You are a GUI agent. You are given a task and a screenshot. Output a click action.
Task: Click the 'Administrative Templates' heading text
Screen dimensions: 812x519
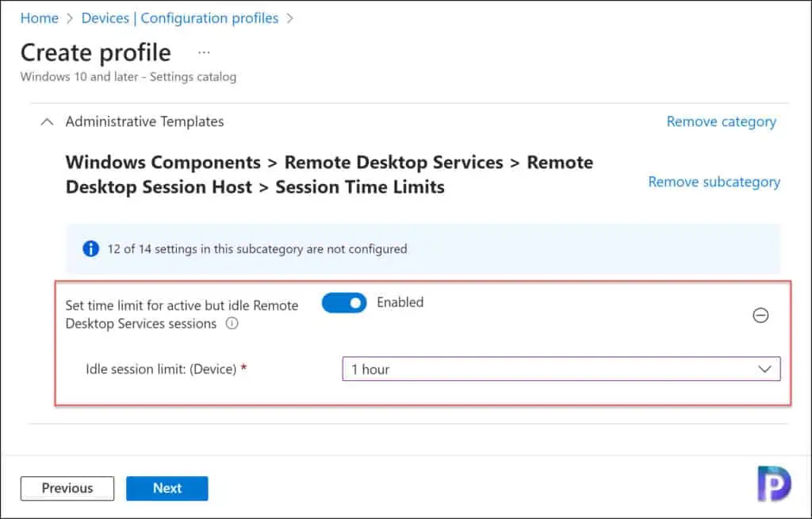tap(144, 122)
